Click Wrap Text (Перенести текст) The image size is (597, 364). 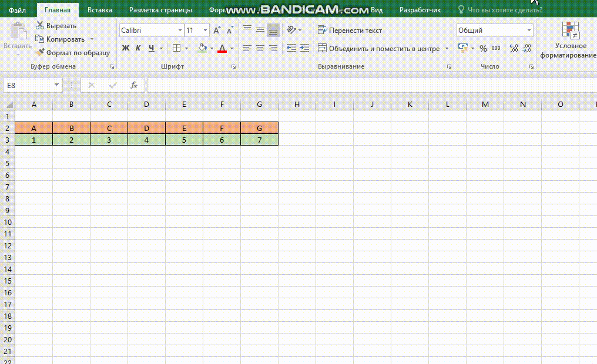point(350,31)
